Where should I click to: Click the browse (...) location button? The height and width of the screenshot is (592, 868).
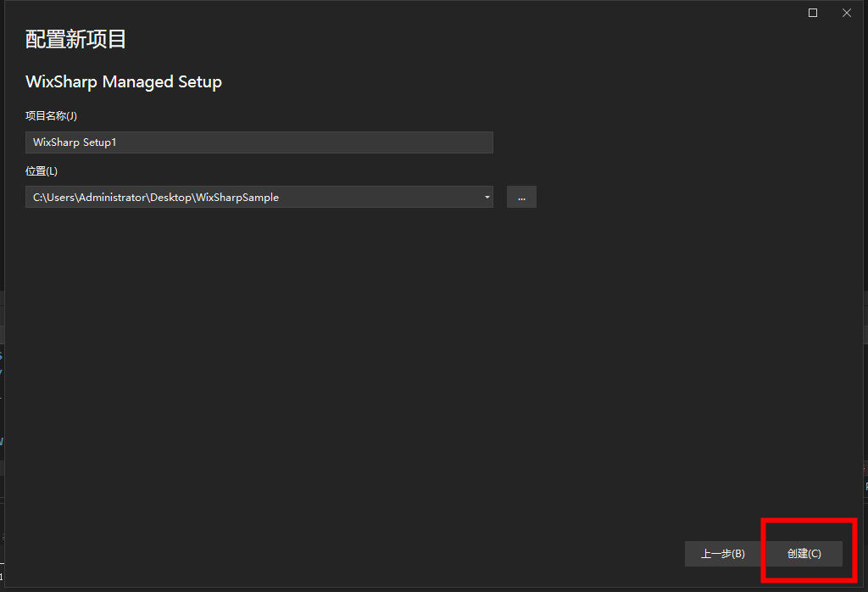tap(521, 197)
